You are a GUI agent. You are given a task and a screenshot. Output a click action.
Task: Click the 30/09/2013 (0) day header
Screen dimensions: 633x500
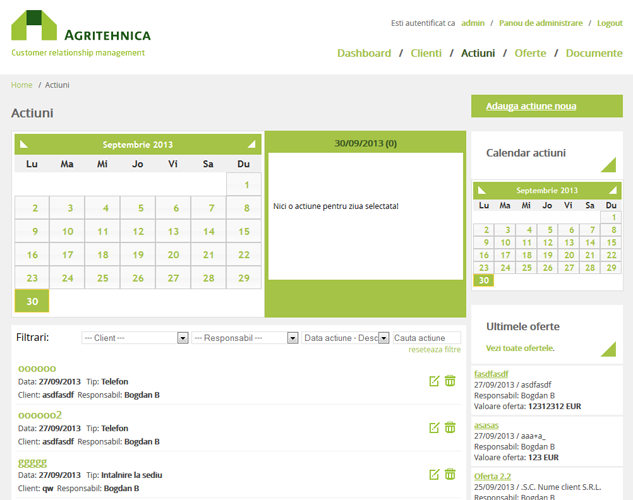(365, 143)
